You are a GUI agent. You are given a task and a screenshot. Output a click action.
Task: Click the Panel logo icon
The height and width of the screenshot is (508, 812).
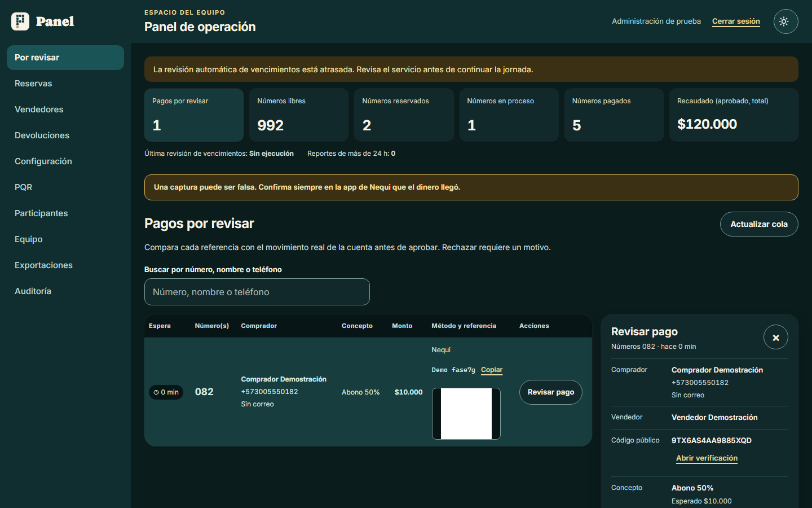pyautogui.click(x=20, y=21)
